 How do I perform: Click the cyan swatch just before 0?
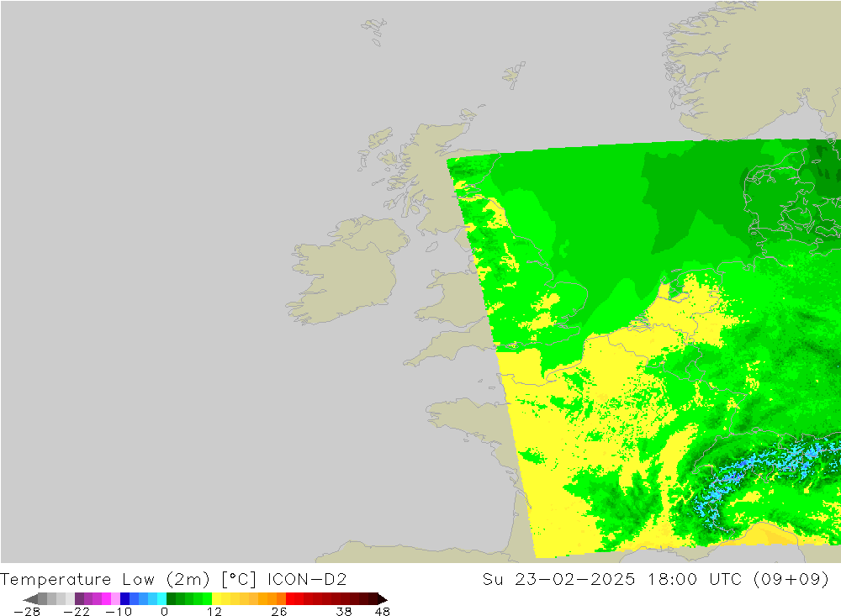tap(161, 599)
